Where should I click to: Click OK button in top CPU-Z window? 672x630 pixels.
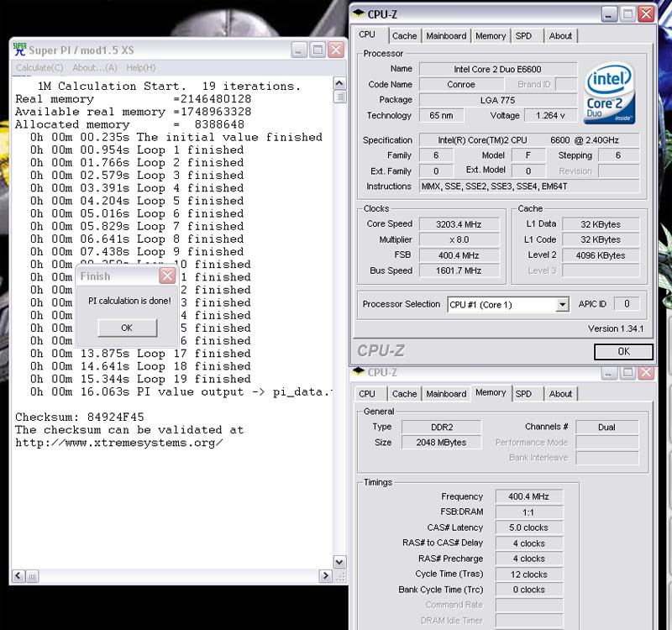coord(623,352)
